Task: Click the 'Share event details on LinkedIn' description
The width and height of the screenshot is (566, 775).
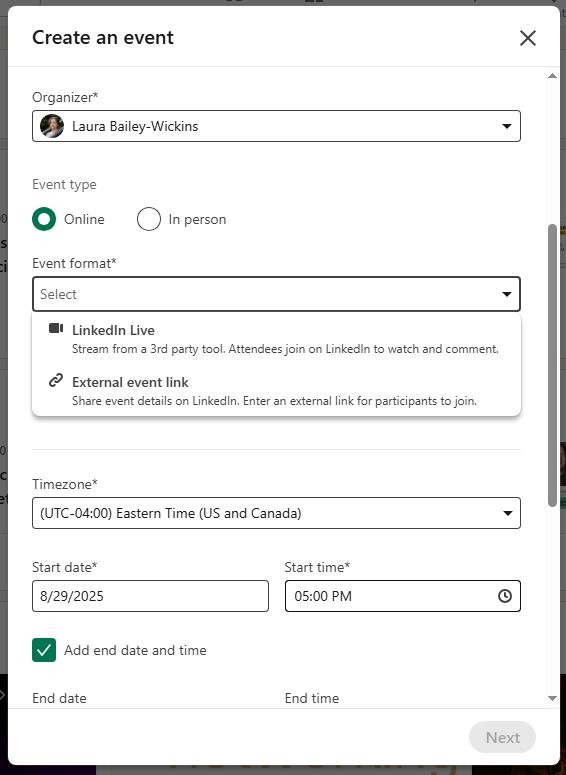Action: tap(274, 401)
